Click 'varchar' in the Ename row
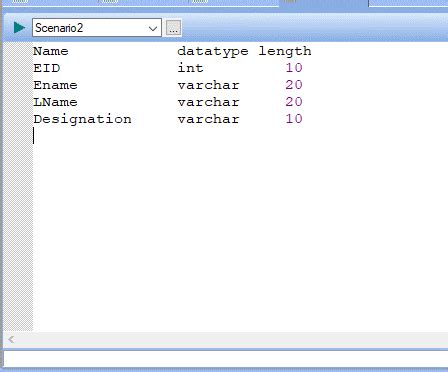Viewport: 448px width, 372px height. [x=208, y=86]
